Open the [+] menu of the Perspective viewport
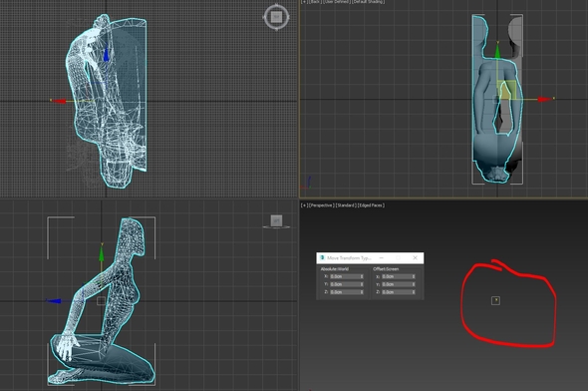588x391 pixels. point(304,205)
